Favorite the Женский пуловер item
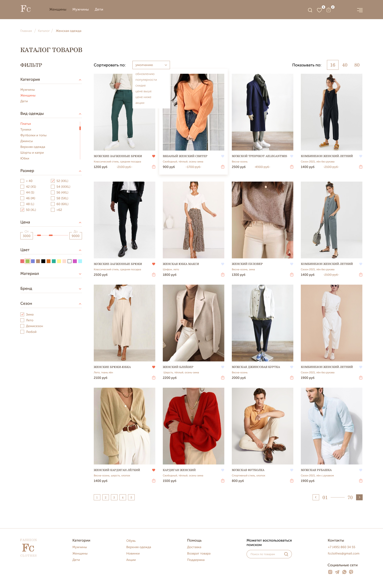Screen dimensions: 383x588 292,264
